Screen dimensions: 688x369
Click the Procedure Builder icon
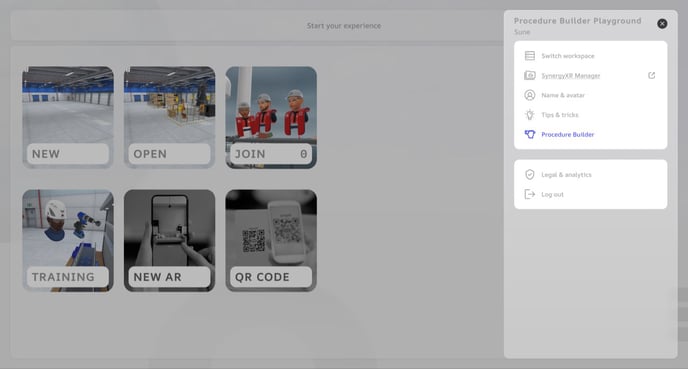[530, 134]
